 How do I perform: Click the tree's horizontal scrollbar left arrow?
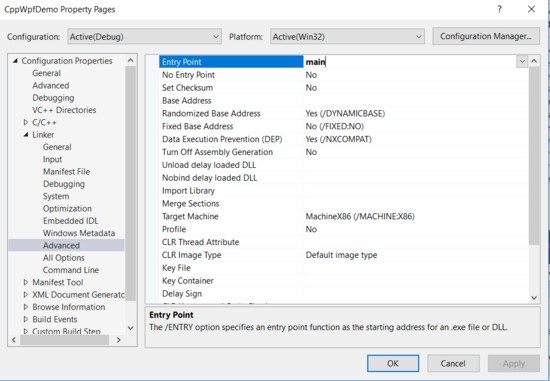(x=14, y=340)
